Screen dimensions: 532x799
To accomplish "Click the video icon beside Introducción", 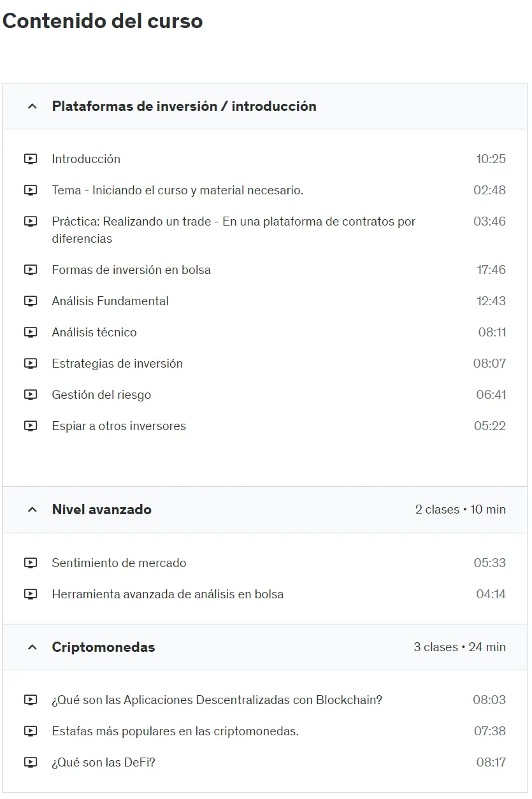I will click(31, 159).
